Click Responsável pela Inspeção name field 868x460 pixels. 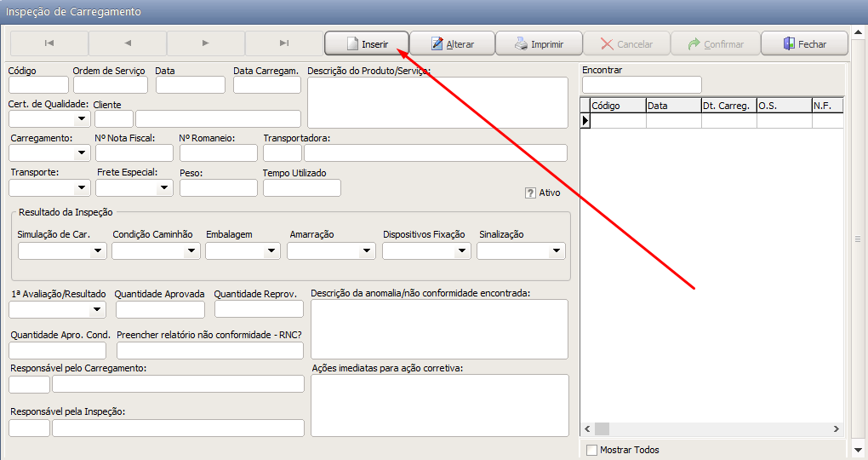point(178,428)
